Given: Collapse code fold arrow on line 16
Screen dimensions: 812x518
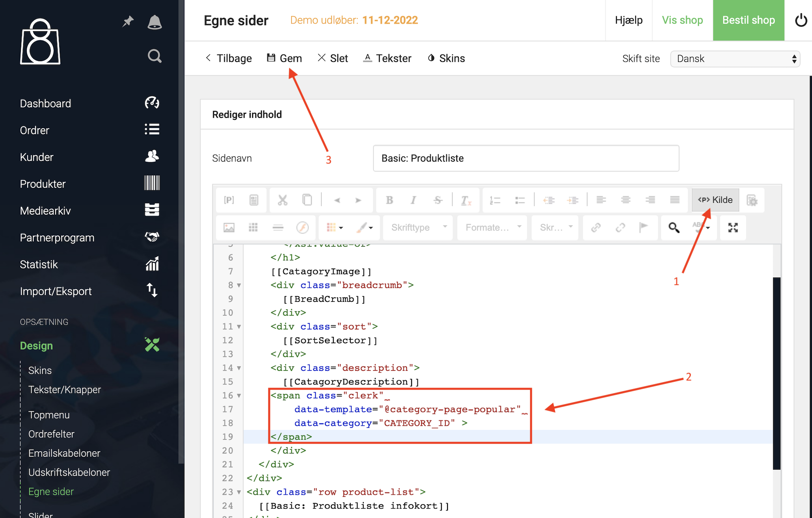Looking at the screenshot, I should click(239, 396).
